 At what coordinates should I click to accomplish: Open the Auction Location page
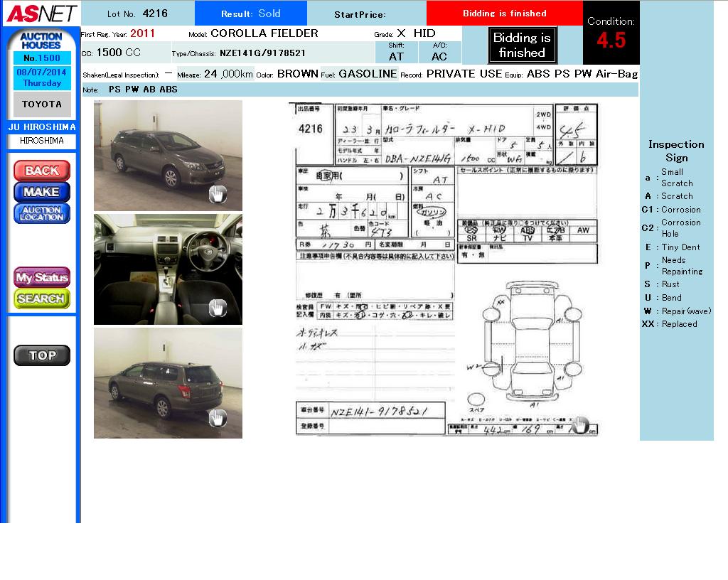pos(42,213)
